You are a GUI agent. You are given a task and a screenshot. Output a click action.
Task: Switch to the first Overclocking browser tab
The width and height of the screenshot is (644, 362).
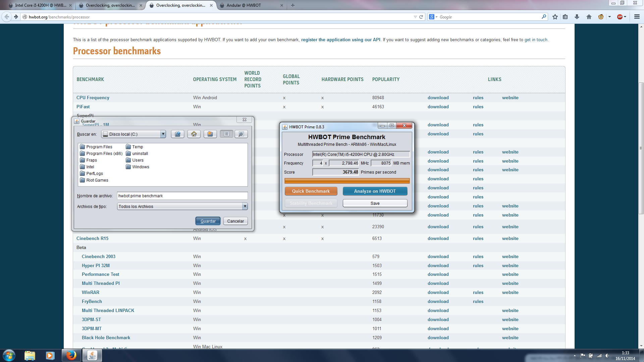(110, 5)
